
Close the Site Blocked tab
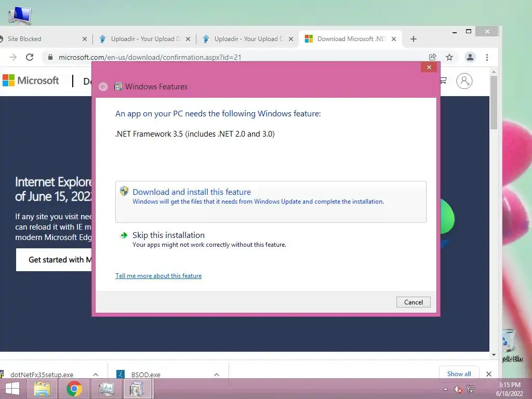coord(85,39)
